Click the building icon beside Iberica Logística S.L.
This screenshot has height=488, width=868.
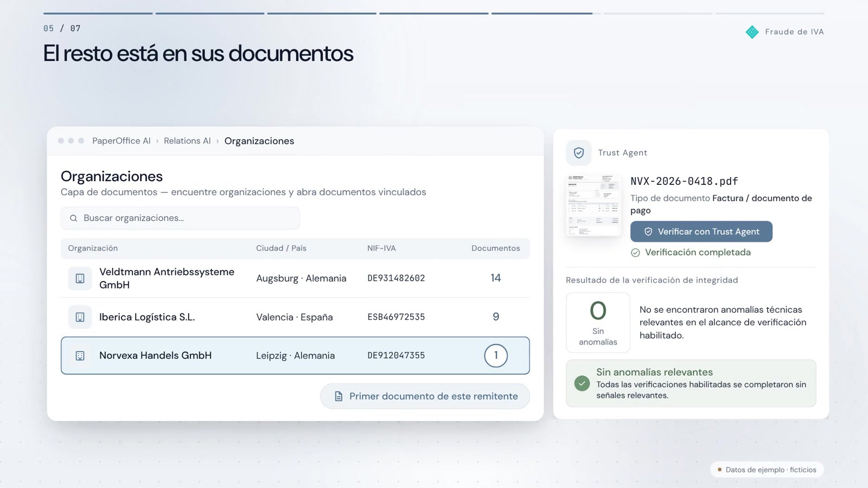(80, 317)
